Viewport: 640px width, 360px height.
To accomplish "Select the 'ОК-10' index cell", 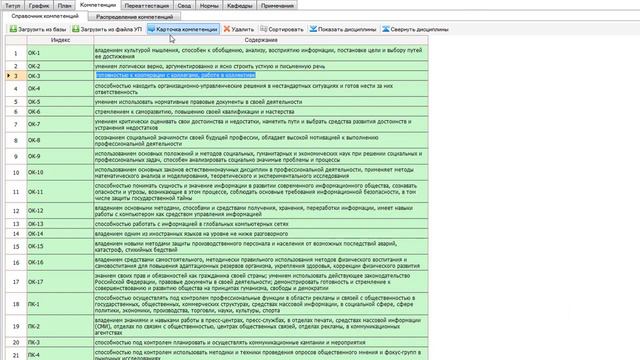I will coord(60,172).
